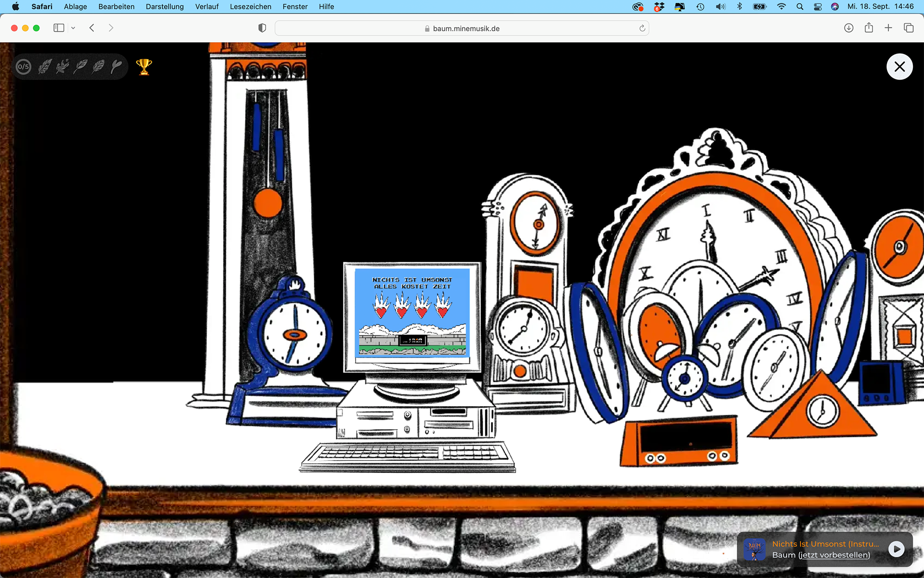This screenshot has width=924, height=578.
Task: Open the Lesezeichen menu
Action: click(x=250, y=6)
